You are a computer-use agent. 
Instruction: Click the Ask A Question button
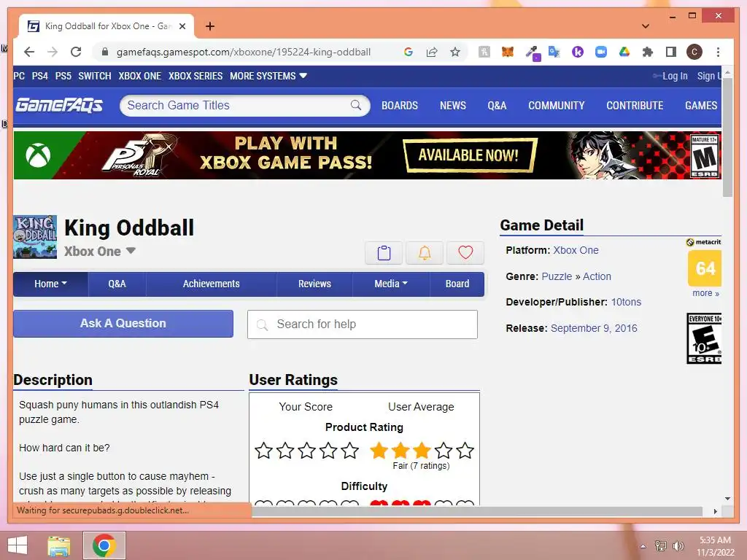tap(123, 324)
